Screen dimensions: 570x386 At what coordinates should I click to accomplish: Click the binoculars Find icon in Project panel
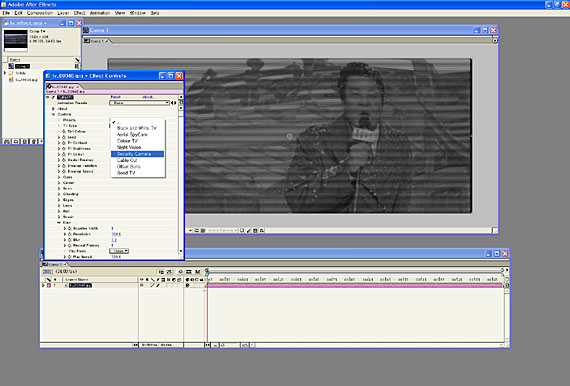(x=7, y=141)
